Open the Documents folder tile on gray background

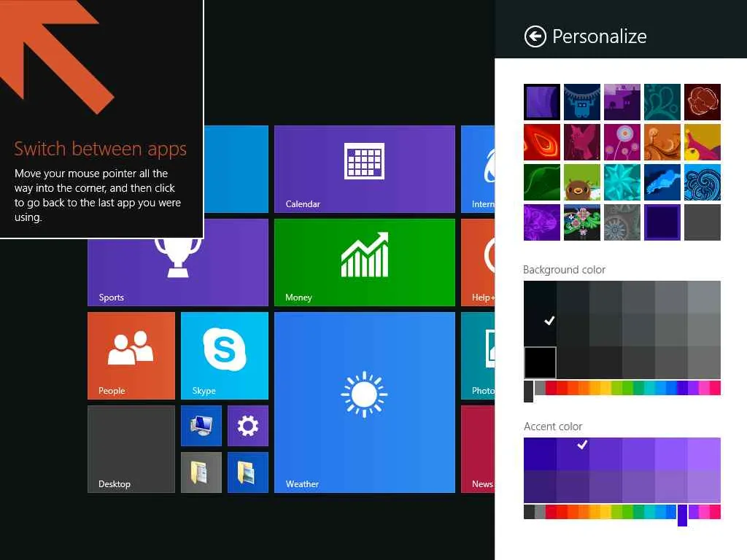[x=201, y=472]
